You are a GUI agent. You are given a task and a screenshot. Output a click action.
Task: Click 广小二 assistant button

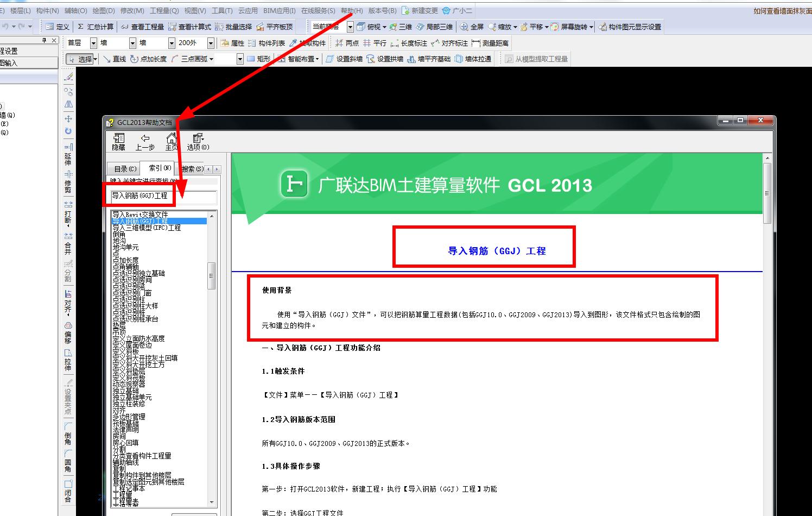tap(457, 11)
